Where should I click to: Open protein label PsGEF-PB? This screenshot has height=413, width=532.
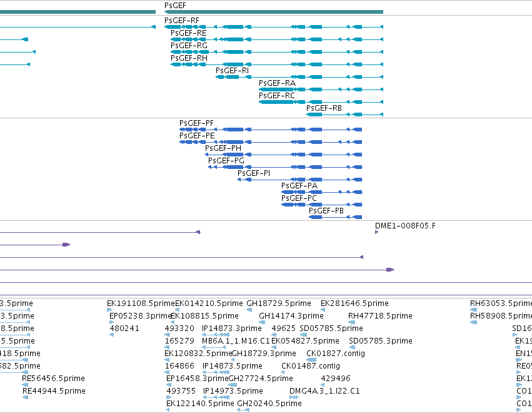[326, 212]
